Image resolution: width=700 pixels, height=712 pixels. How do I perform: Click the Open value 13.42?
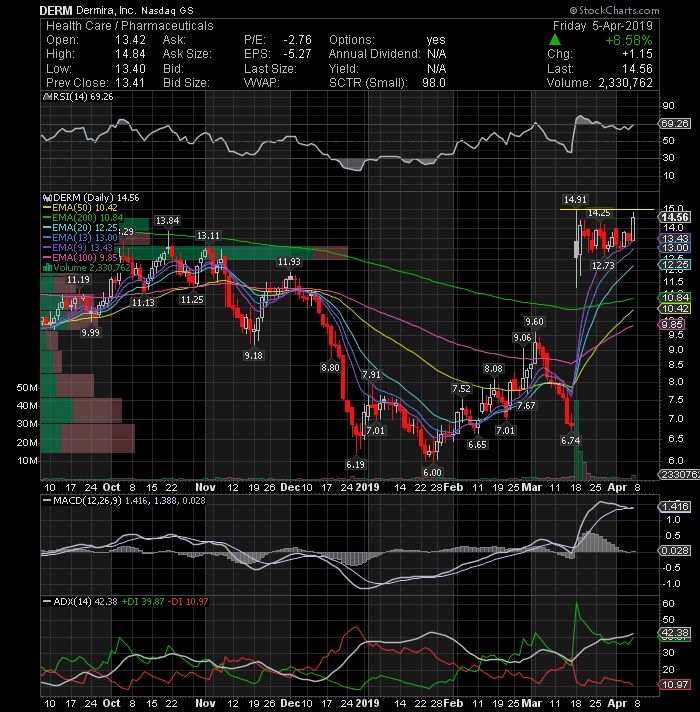pyautogui.click(x=130, y=40)
